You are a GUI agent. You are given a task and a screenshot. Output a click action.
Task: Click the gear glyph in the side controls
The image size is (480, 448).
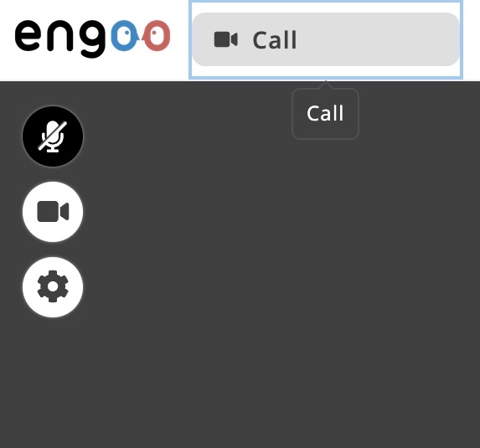tap(53, 286)
